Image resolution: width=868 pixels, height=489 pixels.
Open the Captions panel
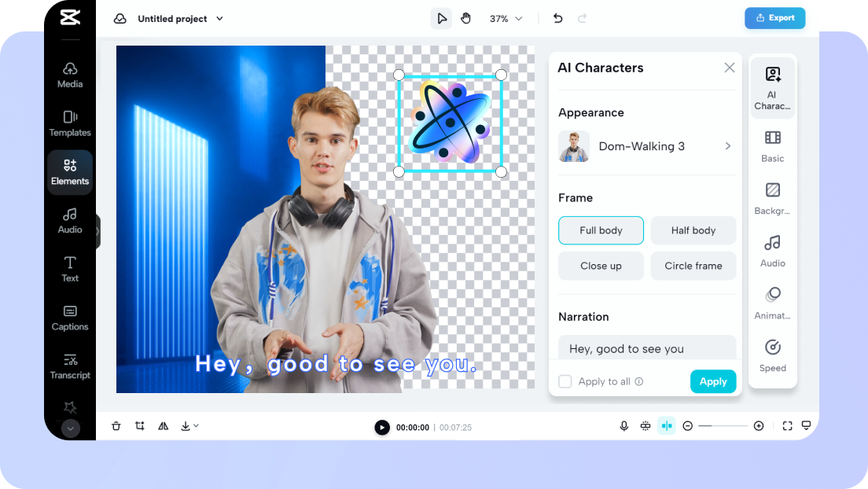[70, 318]
